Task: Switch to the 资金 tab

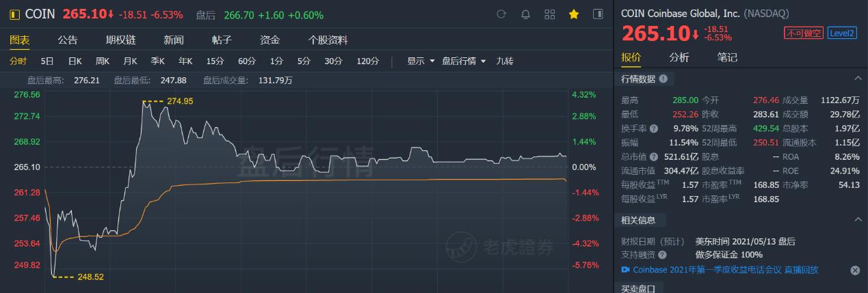Action: (x=270, y=40)
